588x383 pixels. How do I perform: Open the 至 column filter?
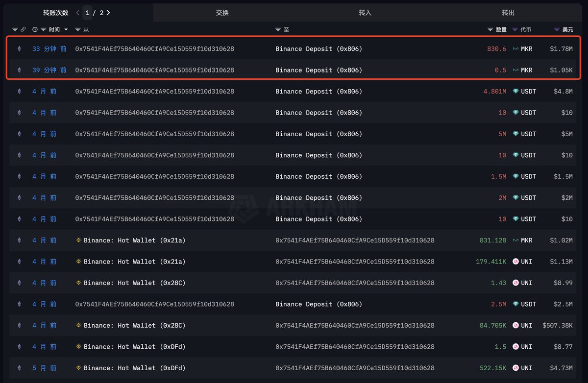(278, 30)
